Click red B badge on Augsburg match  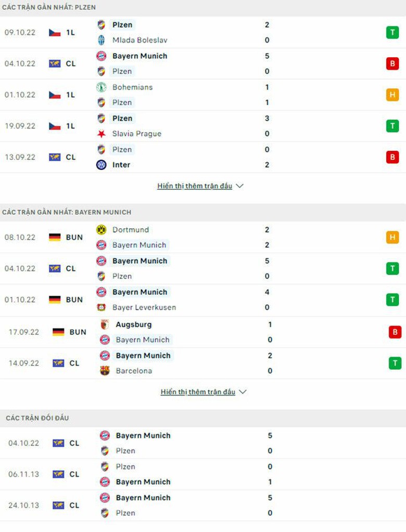(395, 332)
